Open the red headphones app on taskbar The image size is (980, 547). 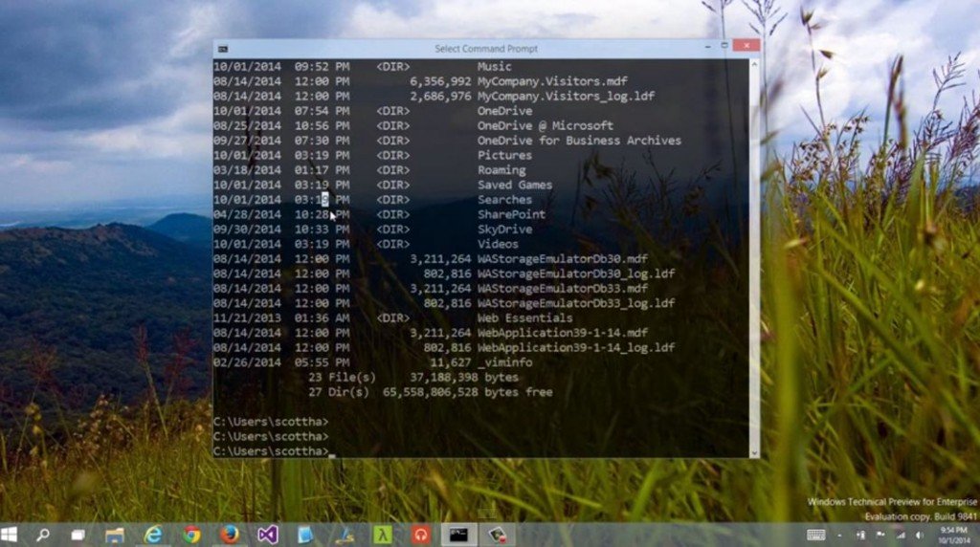420,535
